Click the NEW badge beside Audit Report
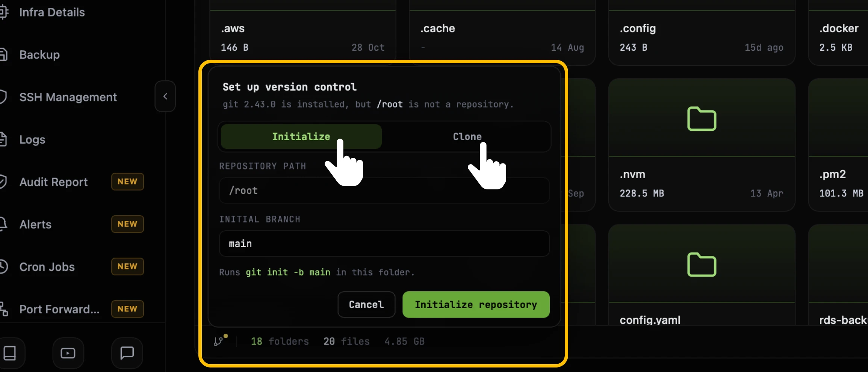868x372 pixels. (x=127, y=181)
